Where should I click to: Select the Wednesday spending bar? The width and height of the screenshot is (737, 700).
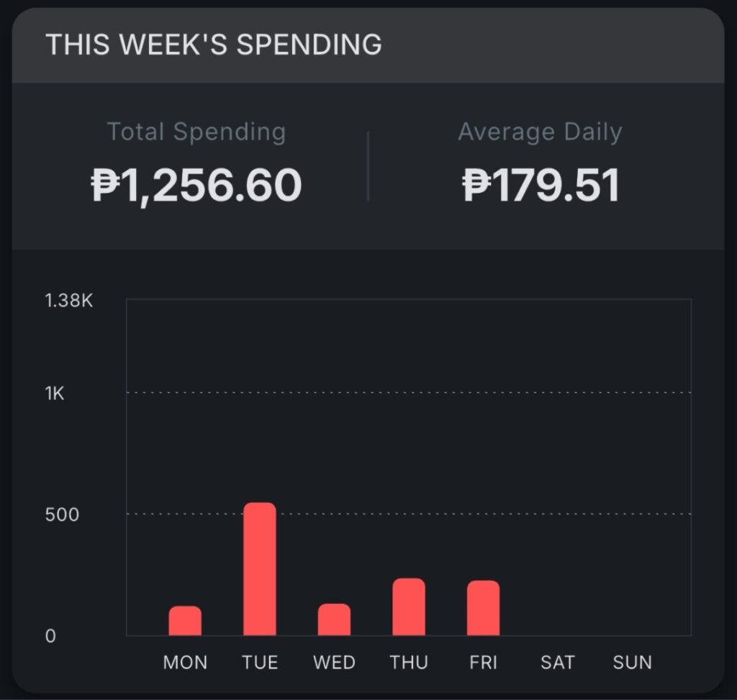click(x=334, y=619)
